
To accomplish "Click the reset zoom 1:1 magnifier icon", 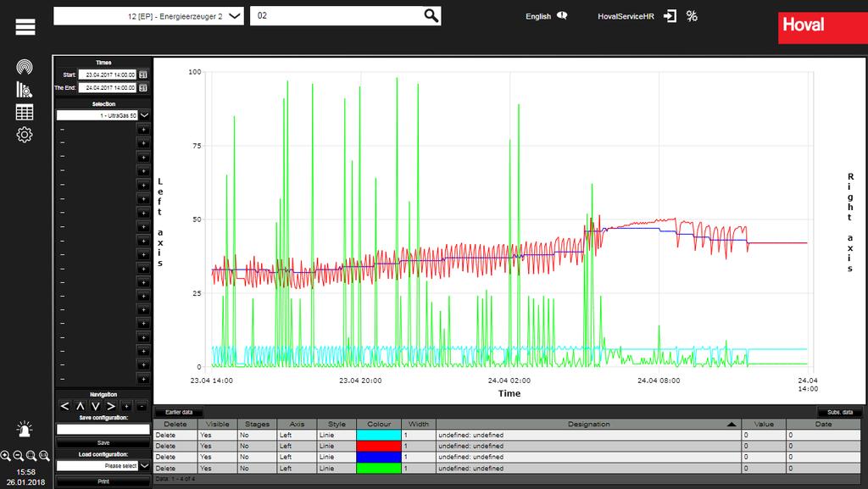I will 44,456.
